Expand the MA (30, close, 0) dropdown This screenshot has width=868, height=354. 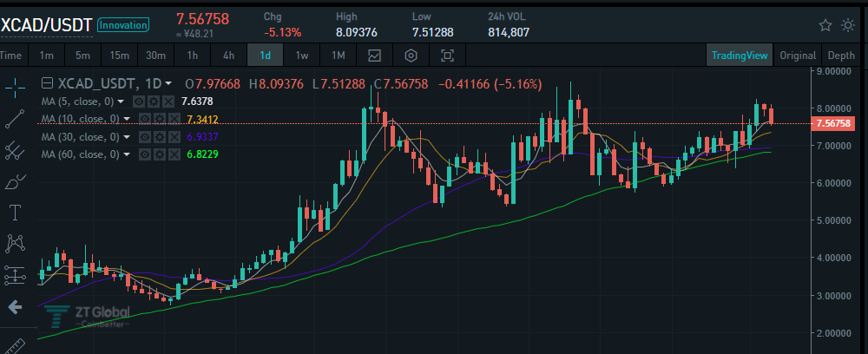pos(127,136)
